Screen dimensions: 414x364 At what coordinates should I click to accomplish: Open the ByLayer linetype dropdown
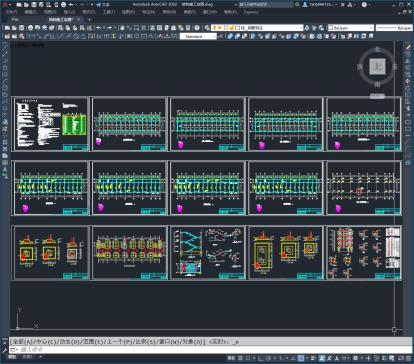[394, 28]
